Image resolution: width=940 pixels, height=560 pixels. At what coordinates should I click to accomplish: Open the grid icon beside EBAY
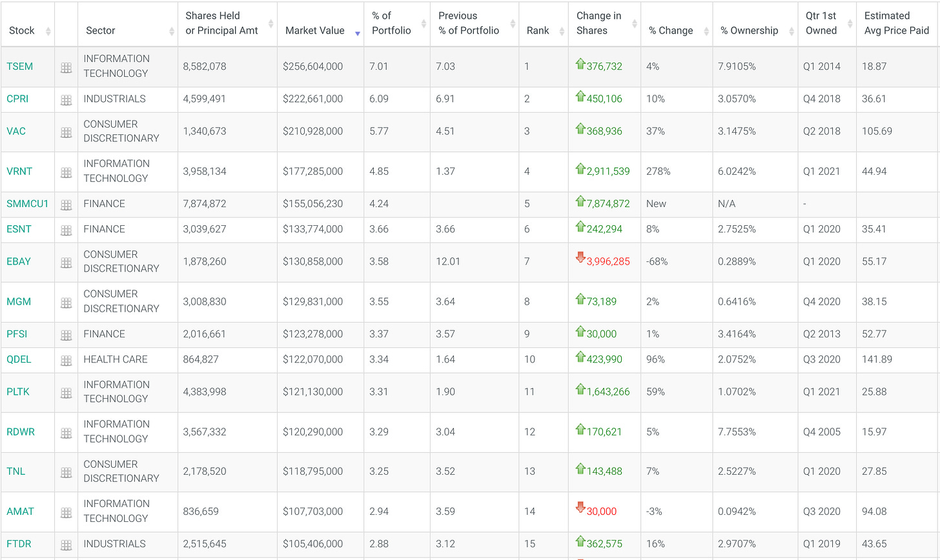coord(65,262)
